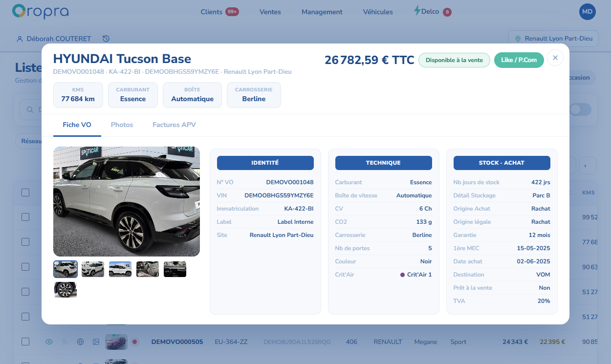
Task: Select the third vehicle thumbnail
Action: click(x=120, y=269)
